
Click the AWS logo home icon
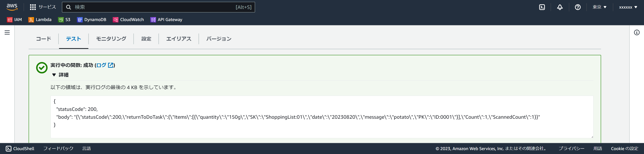(x=12, y=7)
